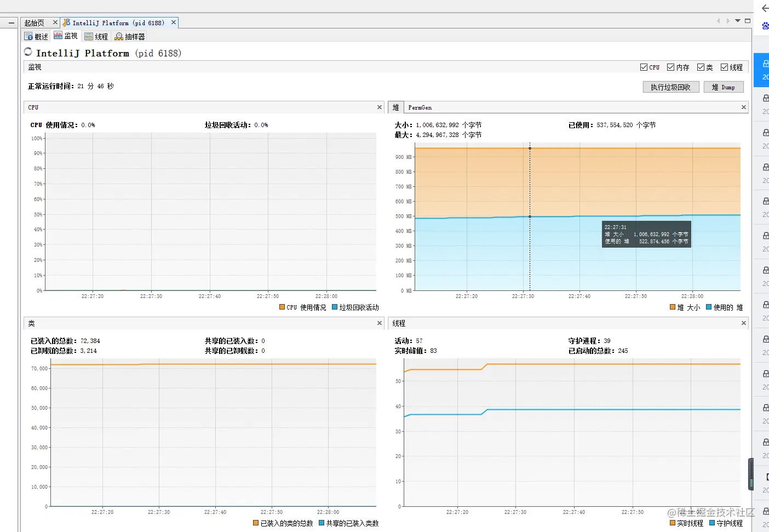Switch to the 起始页 tab
Image resolution: width=769 pixels, height=532 pixels.
[34, 22]
